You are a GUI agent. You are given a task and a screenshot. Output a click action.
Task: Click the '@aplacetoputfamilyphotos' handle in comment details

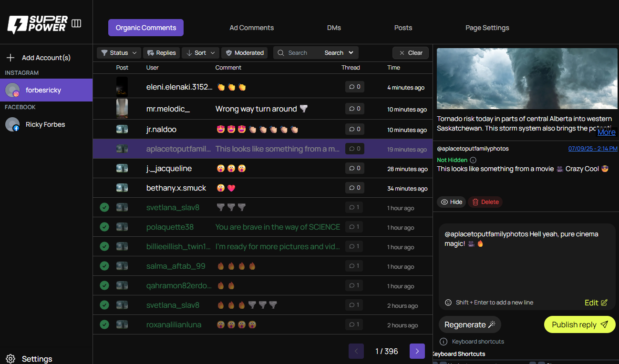(473, 149)
